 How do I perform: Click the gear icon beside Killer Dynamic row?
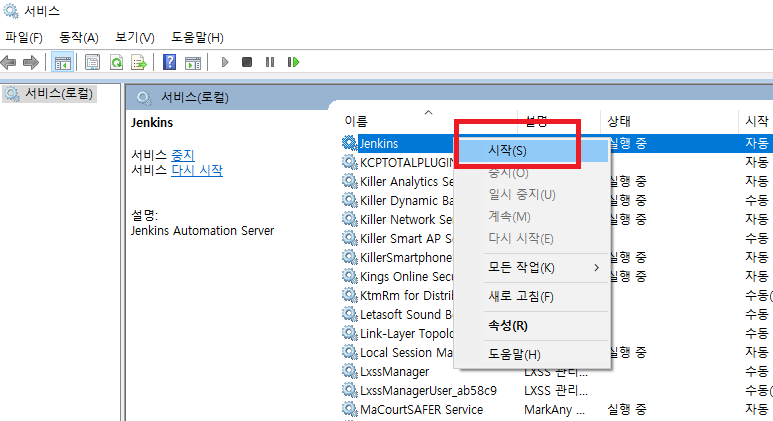click(x=350, y=200)
